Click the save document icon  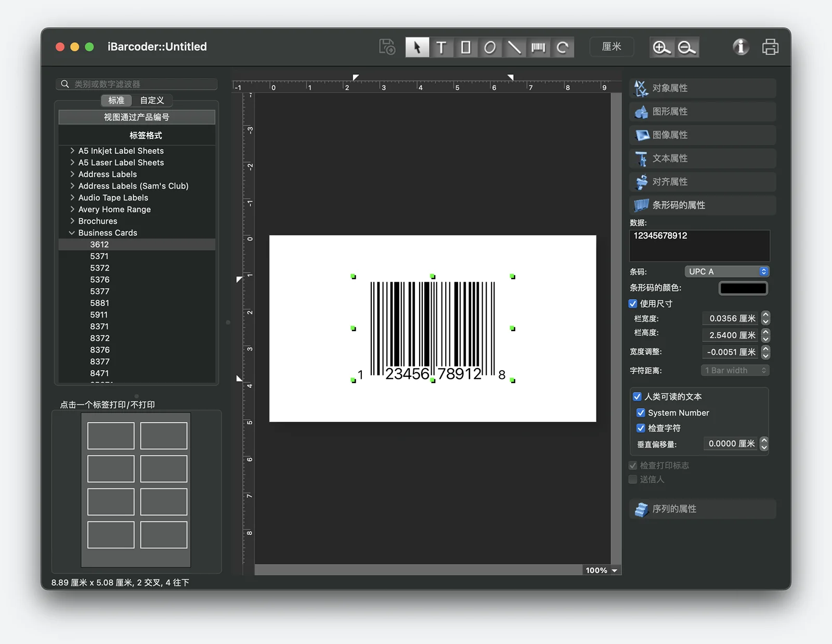coord(387,47)
